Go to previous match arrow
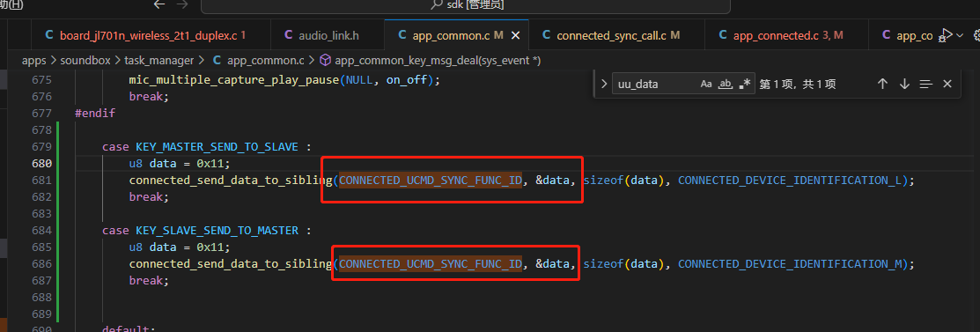 tap(882, 84)
